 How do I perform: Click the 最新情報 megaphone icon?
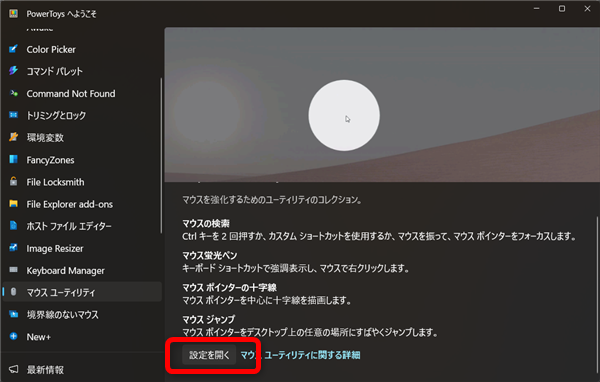[13, 369]
